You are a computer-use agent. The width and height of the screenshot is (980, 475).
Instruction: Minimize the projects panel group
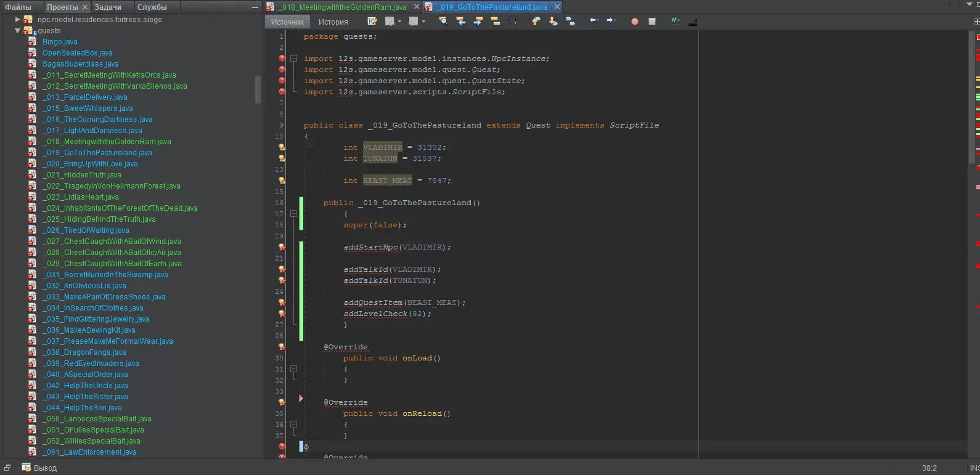(255, 7)
